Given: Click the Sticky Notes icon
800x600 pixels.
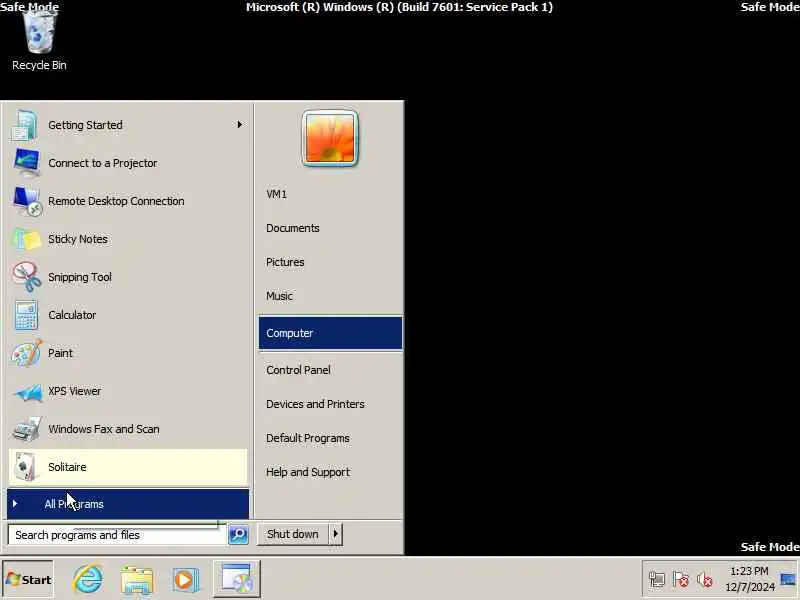Looking at the screenshot, I should (x=26, y=239).
